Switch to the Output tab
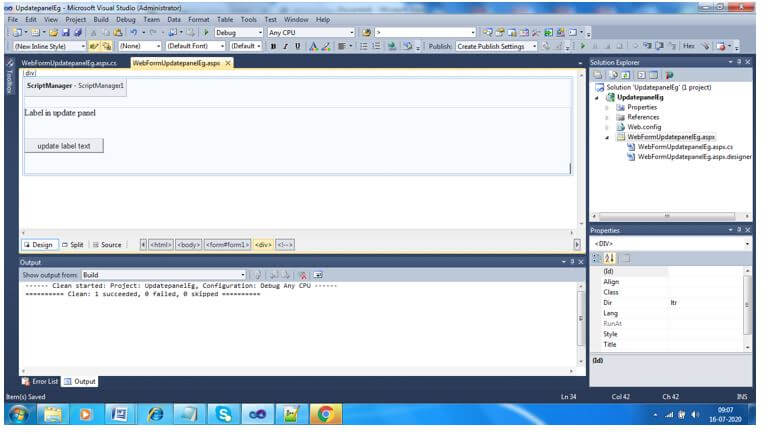Viewport: 768px width, 434px height. [80, 381]
